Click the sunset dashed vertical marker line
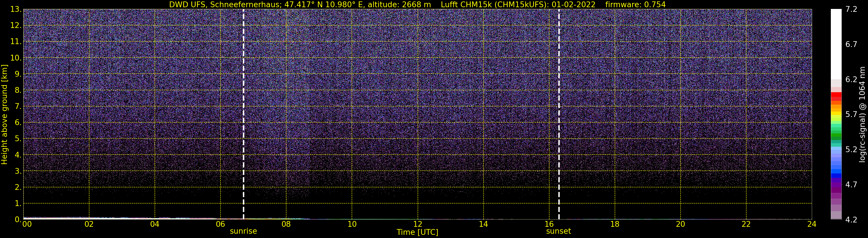This screenshot has height=238, width=868. (559, 114)
